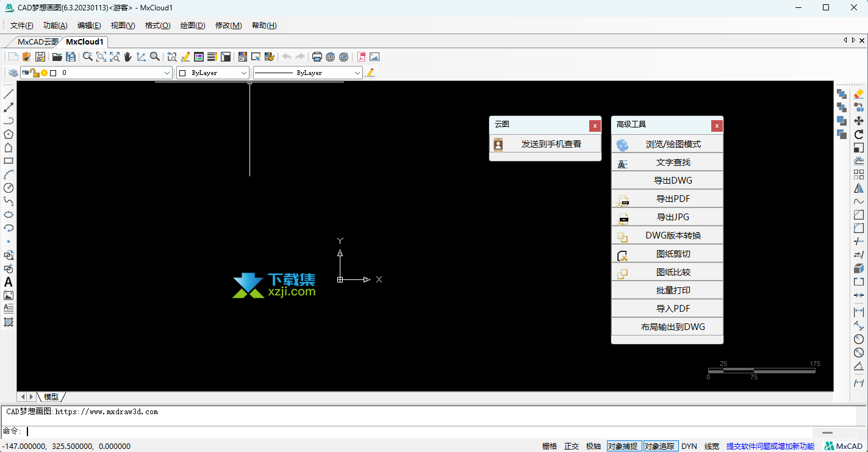Viewport: 868px width, 452px height.
Task: Click the layer color white swatch
Action: [53, 73]
